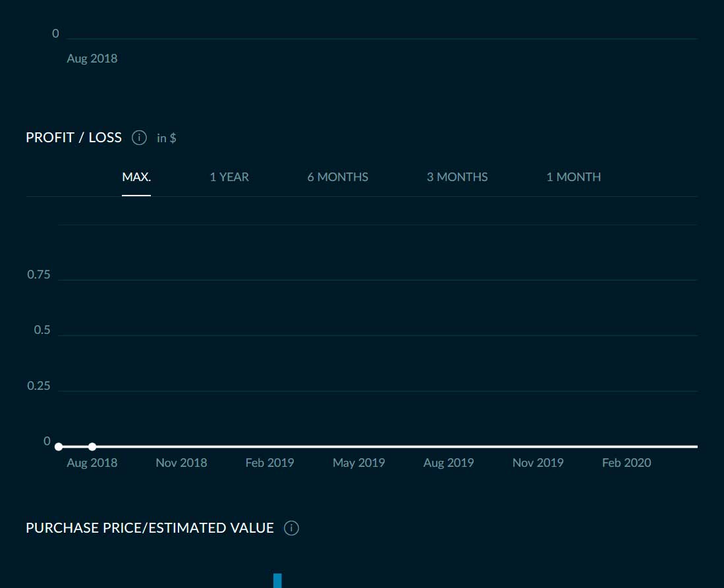The width and height of the screenshot is (724, 588).
Task: Show the 6 MONTHS range
Action: [337, 177]
